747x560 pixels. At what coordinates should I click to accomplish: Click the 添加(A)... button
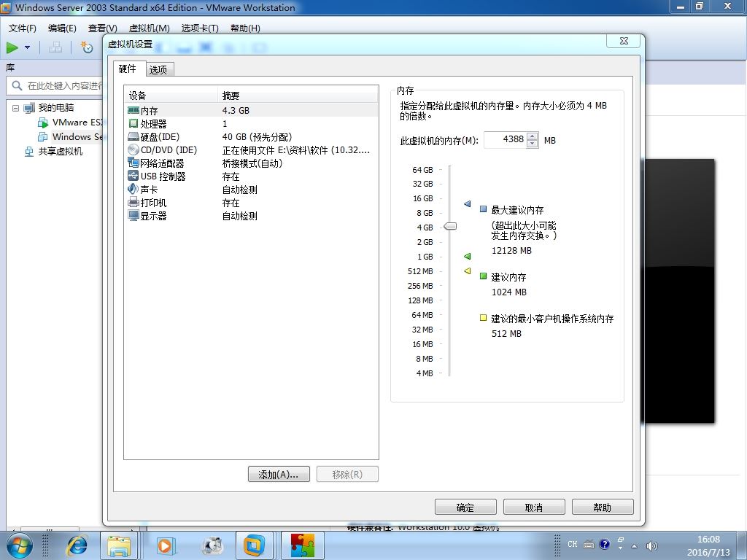pyautogui.click(x=279, y=474)
